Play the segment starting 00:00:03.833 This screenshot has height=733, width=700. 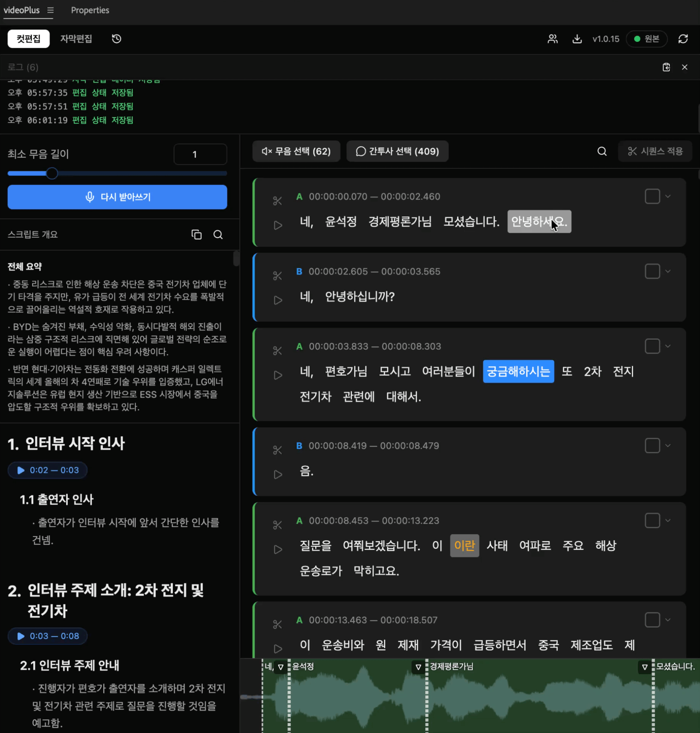click(x=278, y=375)
